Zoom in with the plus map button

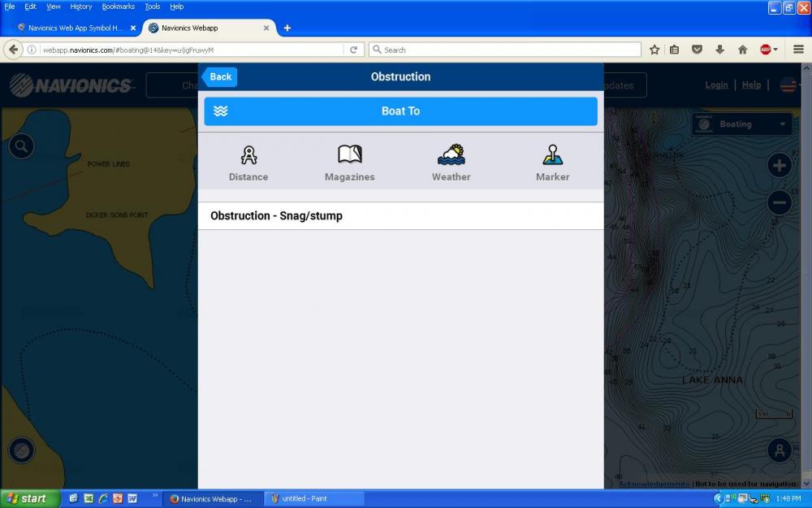tap(780, 166)
